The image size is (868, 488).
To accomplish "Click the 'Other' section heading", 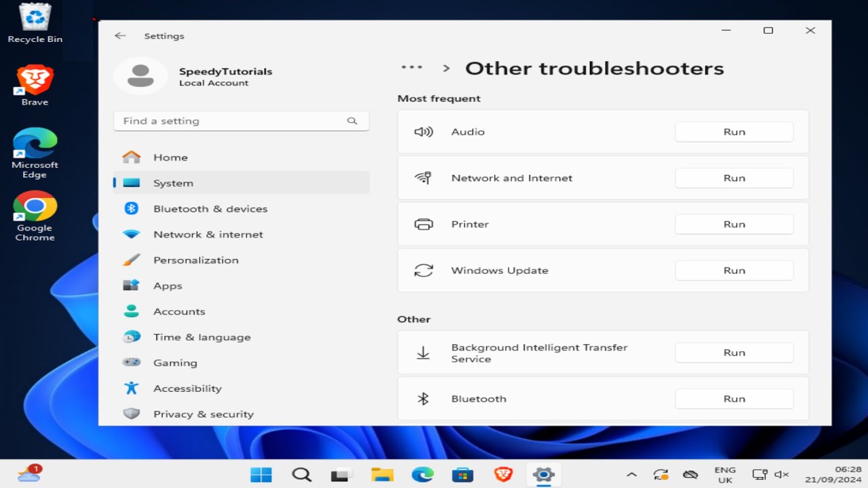I will click(414, 319).
